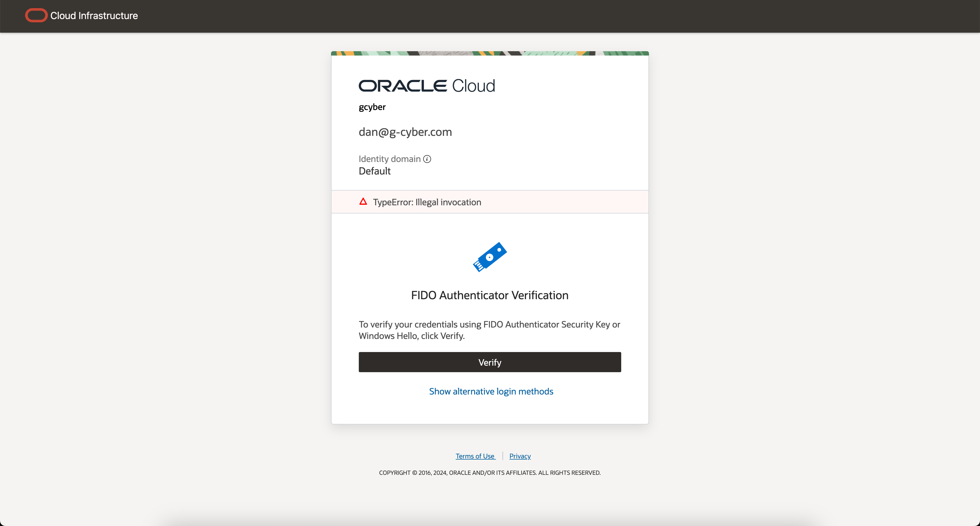This screenshot has width=980, height=526.
Task: Click the decorative banner atop the card
Action: [x=490, y=53]
